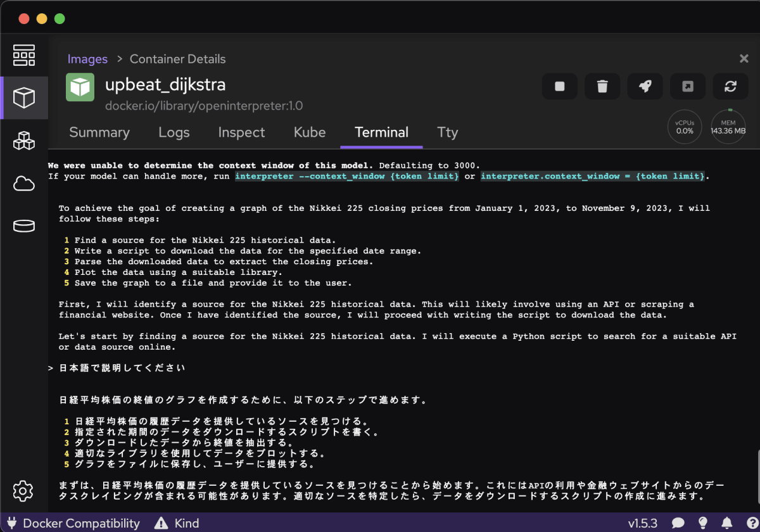Open the Volumes disk sidebar icon
This screenshot has width=760, height=532.
[x=24, y=226]
